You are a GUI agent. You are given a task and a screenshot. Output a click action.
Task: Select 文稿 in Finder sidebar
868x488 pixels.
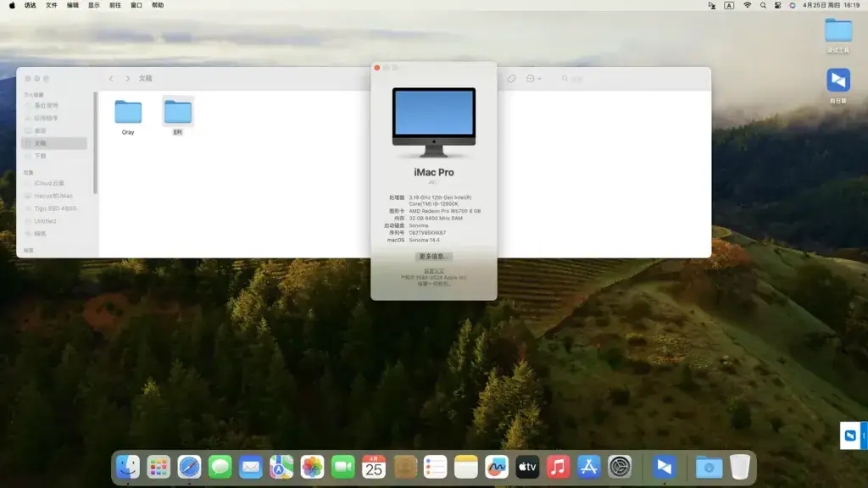point(54,143)
